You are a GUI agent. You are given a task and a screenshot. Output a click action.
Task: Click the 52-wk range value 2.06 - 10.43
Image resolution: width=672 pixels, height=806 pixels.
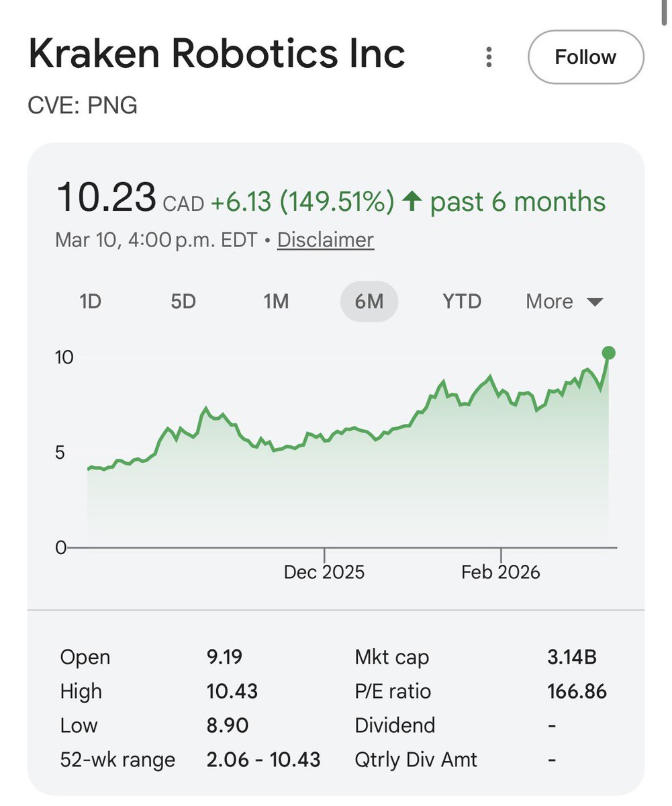coord(264,760)
